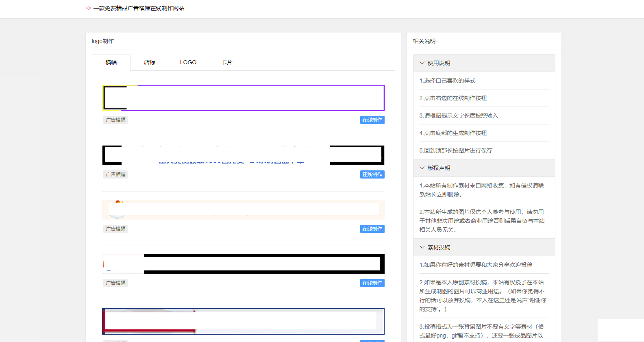
Task: Choose the cloud-themed banner template thumbnail
Action: [x=243, y=209]
